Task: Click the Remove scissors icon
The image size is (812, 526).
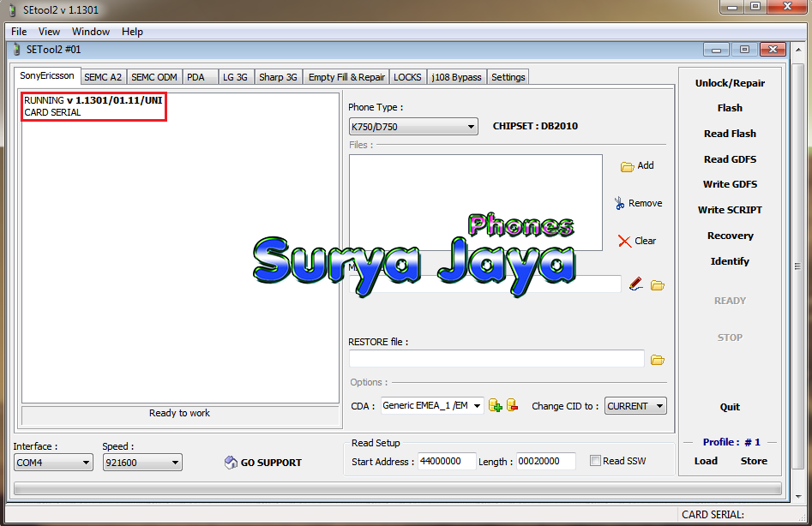Action: (619, 203)
